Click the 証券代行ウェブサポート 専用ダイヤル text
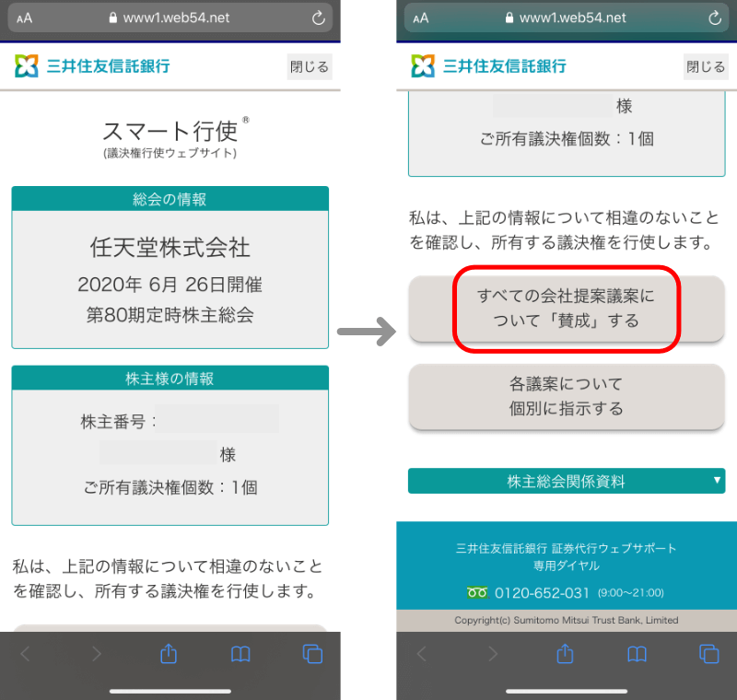The width and height of the screenshot is (737, 700). (567, 556)
